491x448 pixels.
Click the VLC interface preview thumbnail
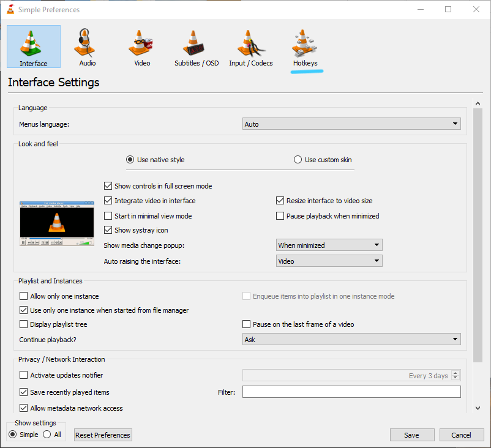[57, 223]
